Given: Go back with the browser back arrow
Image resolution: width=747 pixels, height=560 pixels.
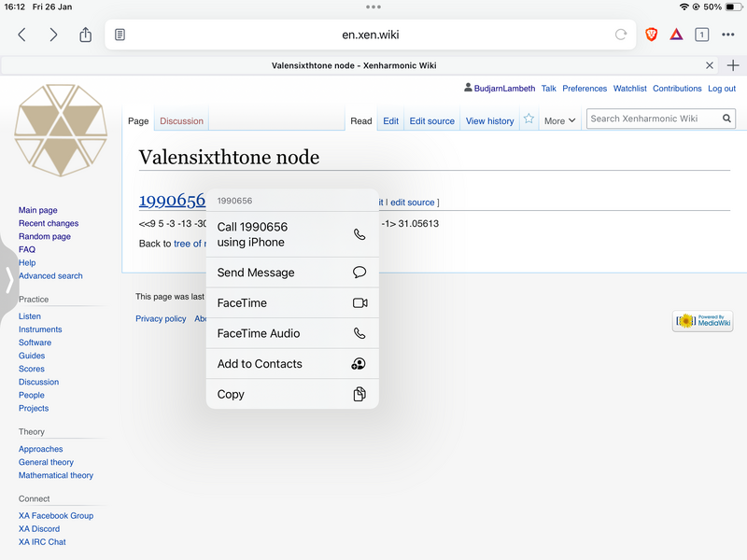Looking at the screenshot, I should point(21,35).
